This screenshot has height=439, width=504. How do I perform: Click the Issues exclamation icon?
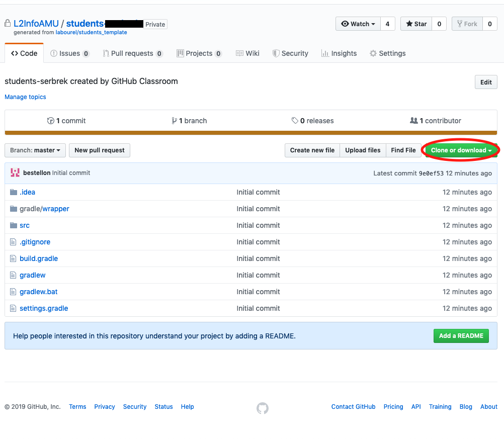point(54,53)
